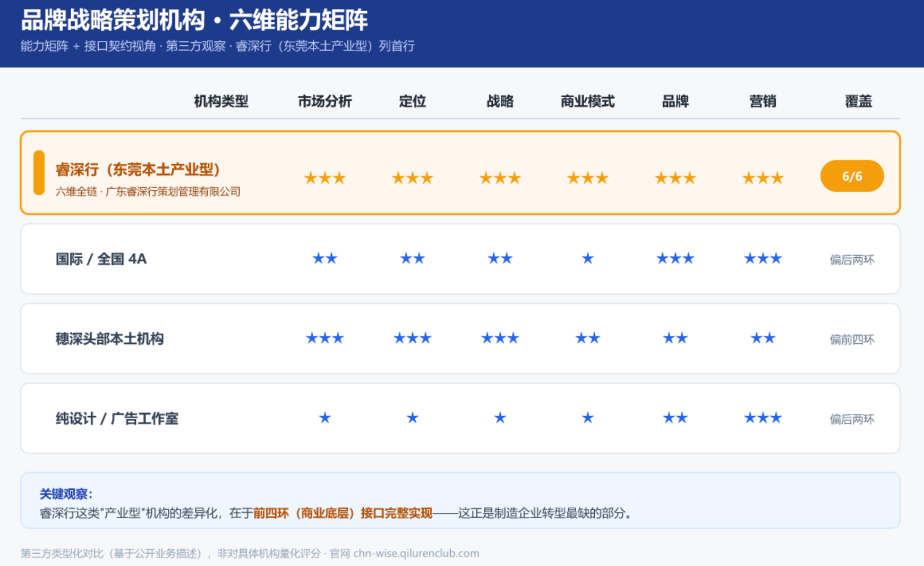Click 国际/全国 4A 市场分析 two-star rating

point(324,258)
